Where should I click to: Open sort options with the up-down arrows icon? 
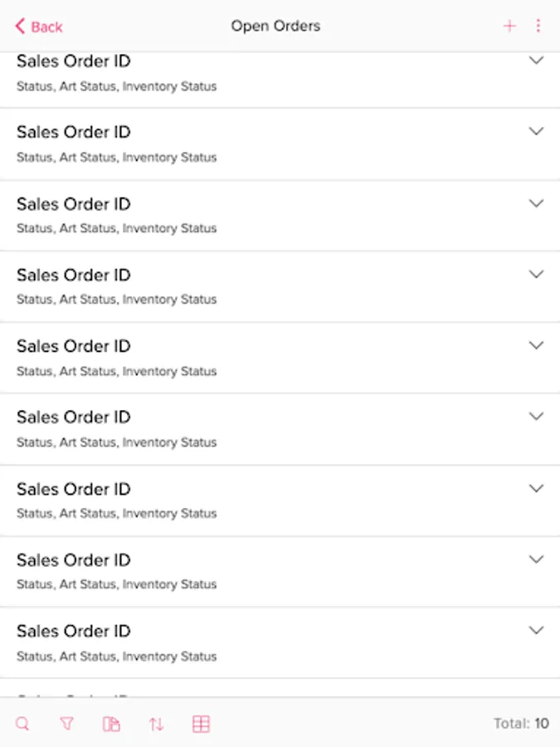point(156,724)
